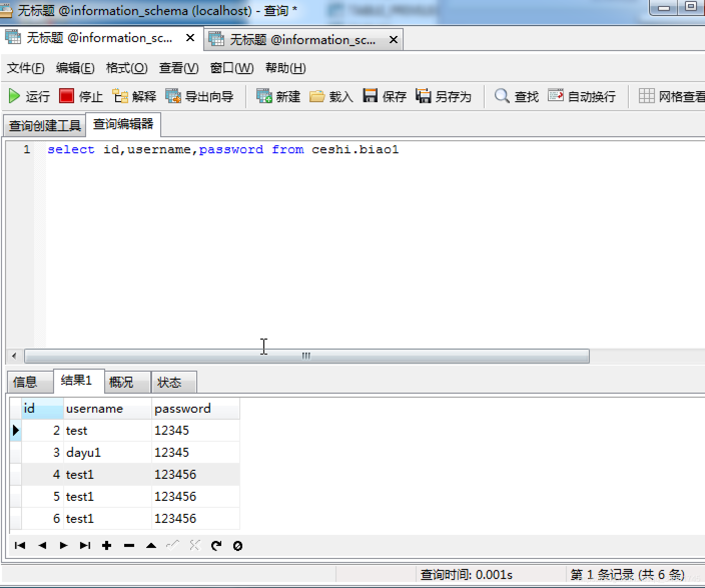Screen dimensions: 705x588
Task: Click the username column header
Action: (107, 409)
